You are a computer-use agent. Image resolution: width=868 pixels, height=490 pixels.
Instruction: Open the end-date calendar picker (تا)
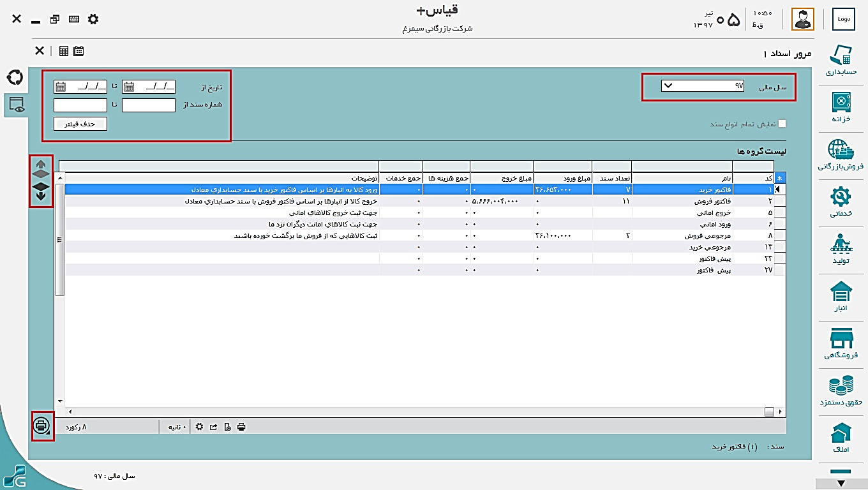[60, 87]
